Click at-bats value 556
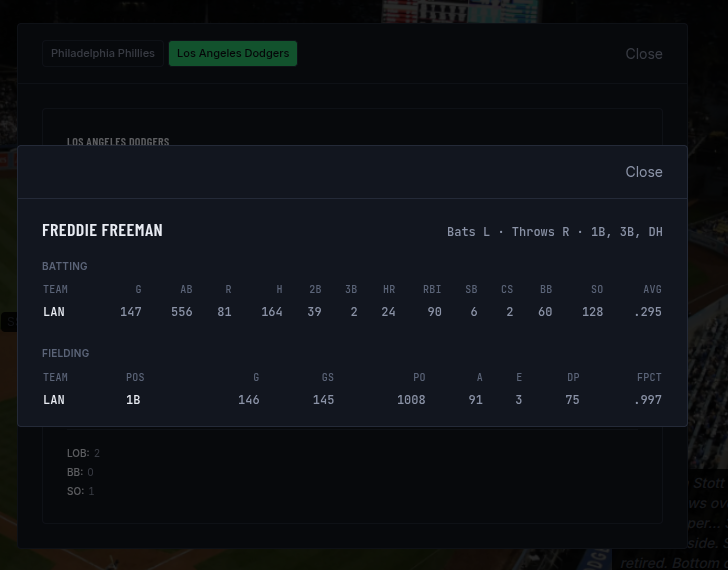The image size is (728, 570). (182, 312)
